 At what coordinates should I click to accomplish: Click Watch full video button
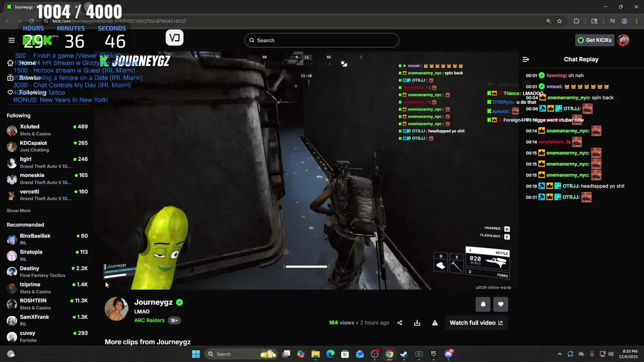(x=476, y=323)
